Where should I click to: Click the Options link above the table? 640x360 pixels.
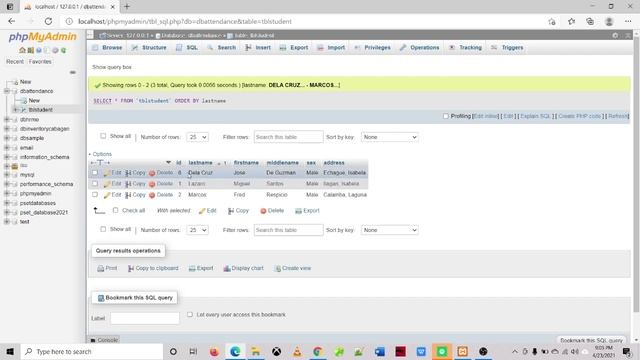(x=102, y=154)
